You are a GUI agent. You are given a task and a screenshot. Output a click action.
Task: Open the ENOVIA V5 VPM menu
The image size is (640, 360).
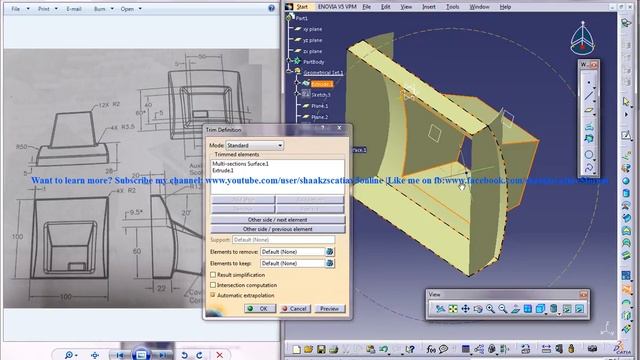337,7
